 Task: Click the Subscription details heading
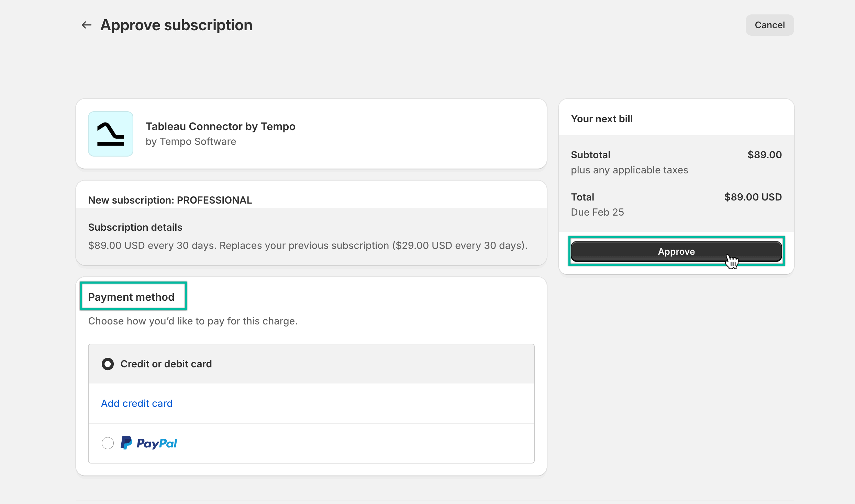pyautogui.click(x=135, y=227)
